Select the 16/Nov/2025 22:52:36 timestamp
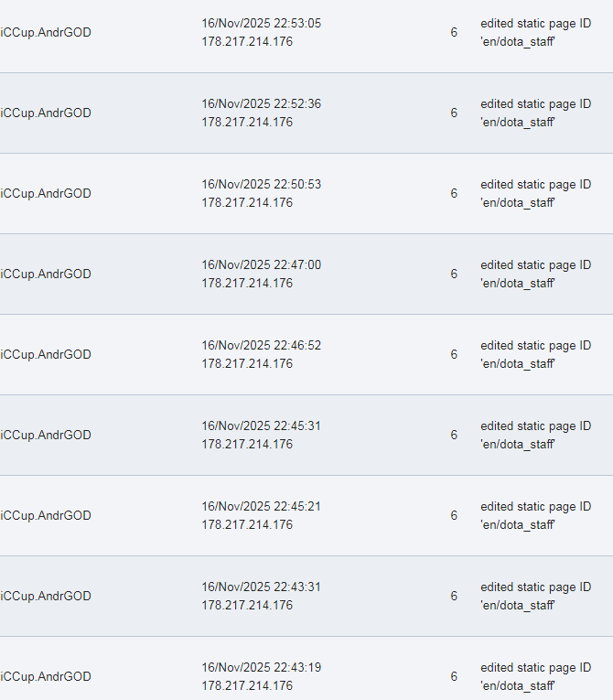 coord(262,104)
